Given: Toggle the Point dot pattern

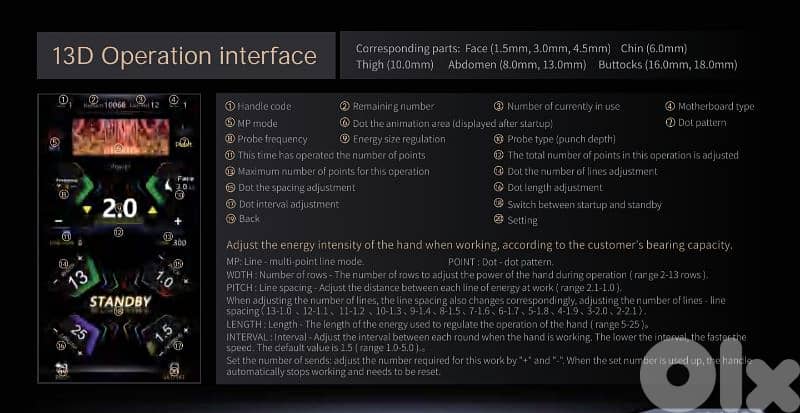Looking at the screenshot, I should click(182, 143).
